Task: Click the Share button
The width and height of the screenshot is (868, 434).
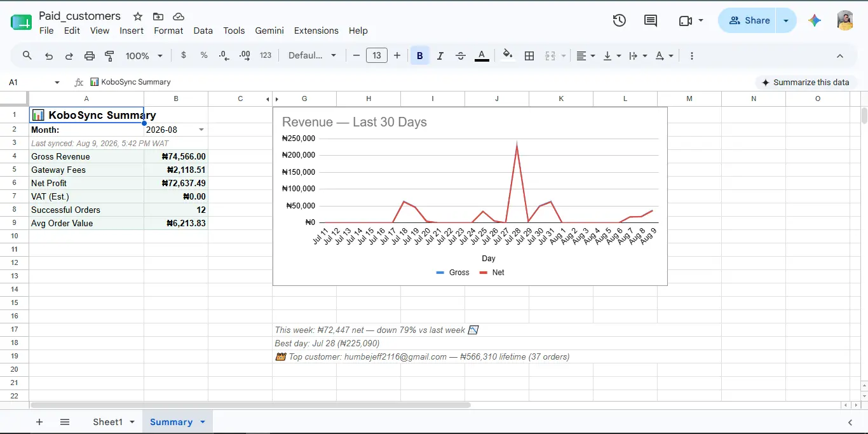Action: click(x=749, y=20)
